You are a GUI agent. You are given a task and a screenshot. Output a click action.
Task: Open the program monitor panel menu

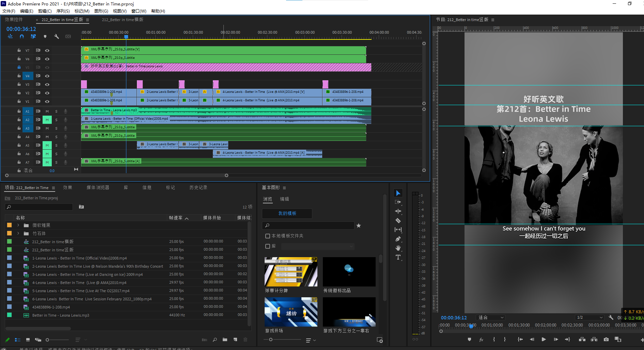[493, 20]
